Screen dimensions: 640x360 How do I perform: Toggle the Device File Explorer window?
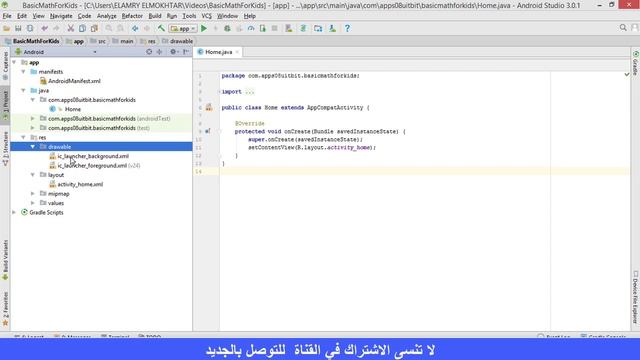coord(636,297)
